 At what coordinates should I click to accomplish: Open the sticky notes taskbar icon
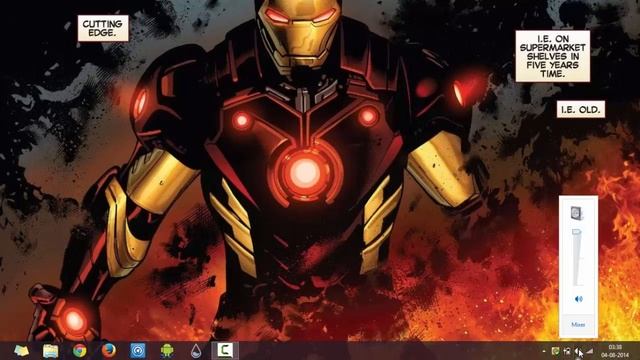point(21,351)
